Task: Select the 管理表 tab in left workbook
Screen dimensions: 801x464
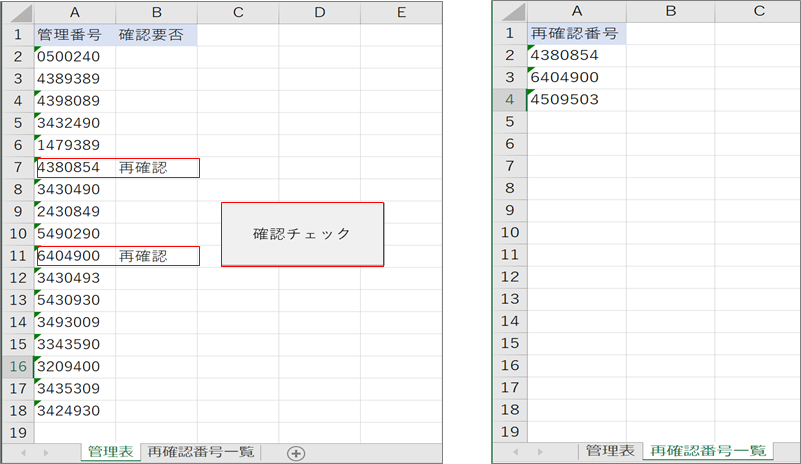Action: pos(110,452)
